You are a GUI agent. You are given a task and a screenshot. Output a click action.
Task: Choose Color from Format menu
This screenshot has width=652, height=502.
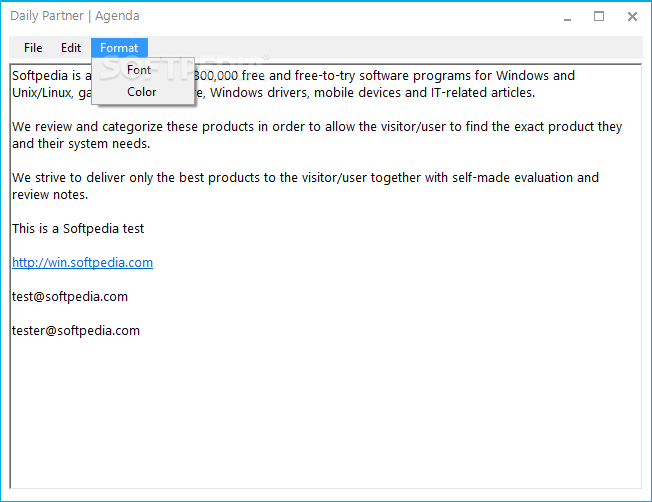coord(143,92)
